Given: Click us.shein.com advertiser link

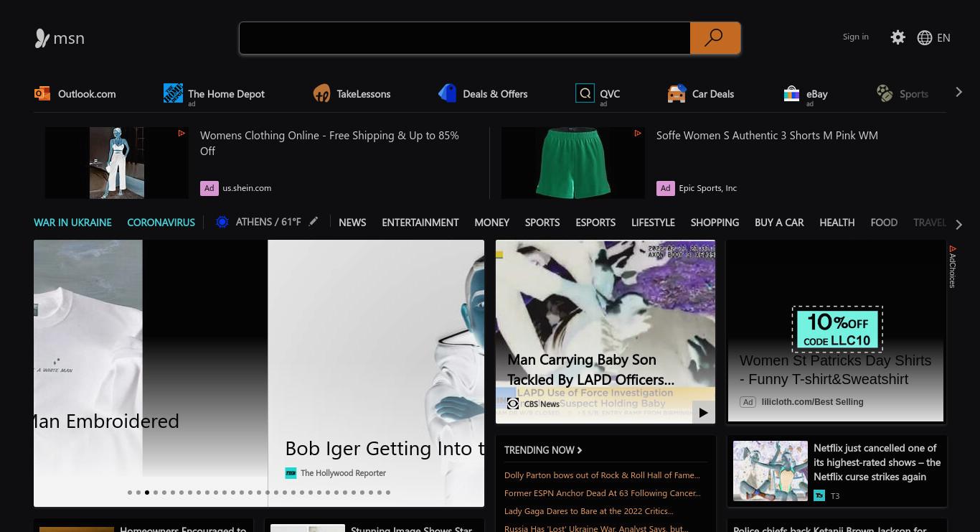Looking at the screenshot, I should pyautogui.click(x=247, y=188).
